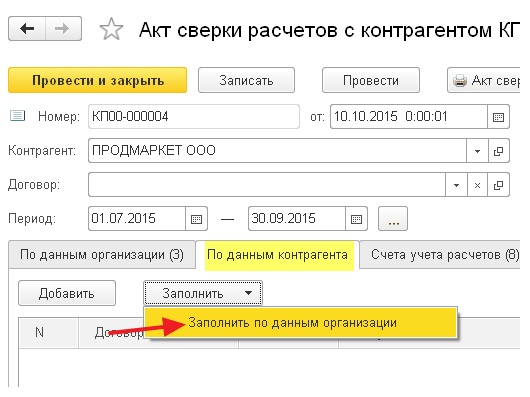Open calendar picker for document date field

coord(498,117)
